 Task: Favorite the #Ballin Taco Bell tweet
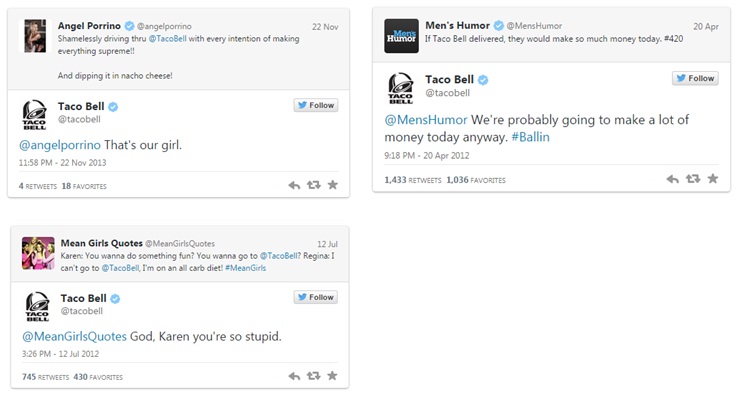point(713,178)
